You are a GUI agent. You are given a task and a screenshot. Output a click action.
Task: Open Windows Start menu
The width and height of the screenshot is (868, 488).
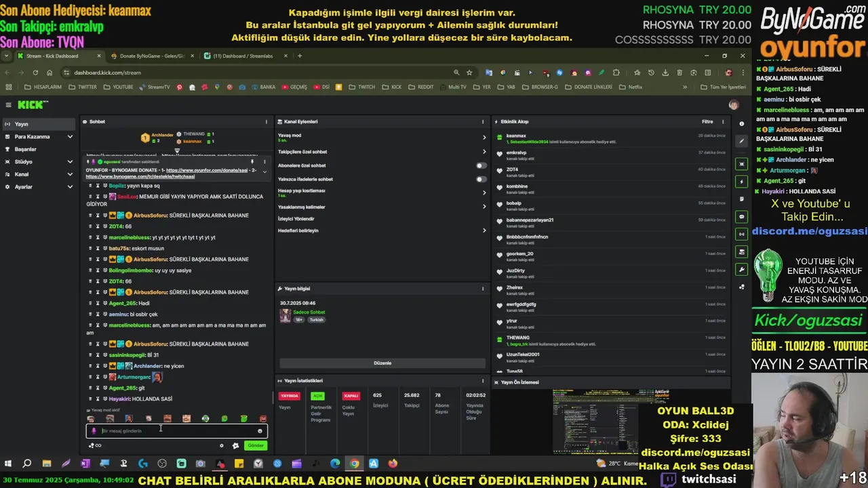coord(8,464)
